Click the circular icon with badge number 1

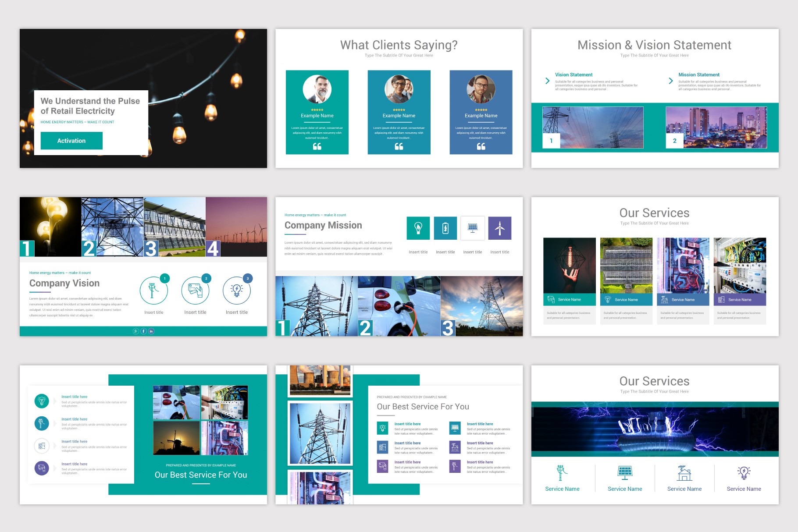click(153, 291)
